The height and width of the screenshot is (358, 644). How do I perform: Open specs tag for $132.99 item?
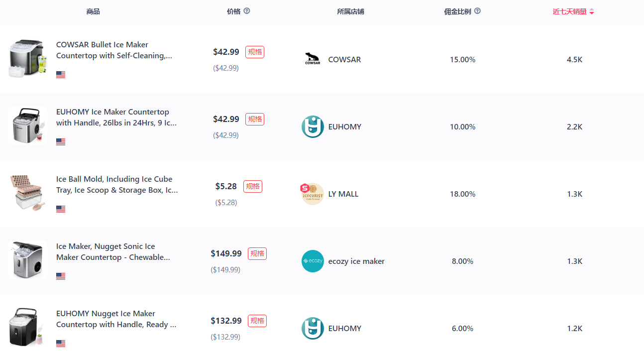click(x=257, y=321)
